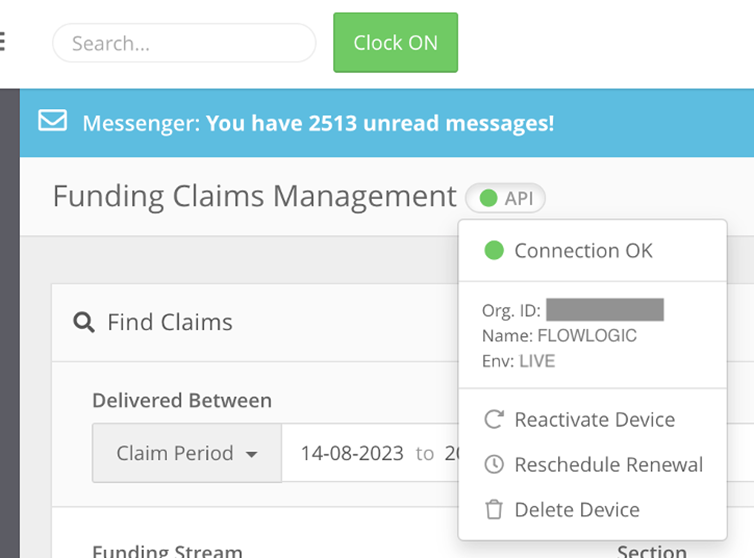Open the 2513 unread messages link
The image size is (754, 558).
(380, 124)
